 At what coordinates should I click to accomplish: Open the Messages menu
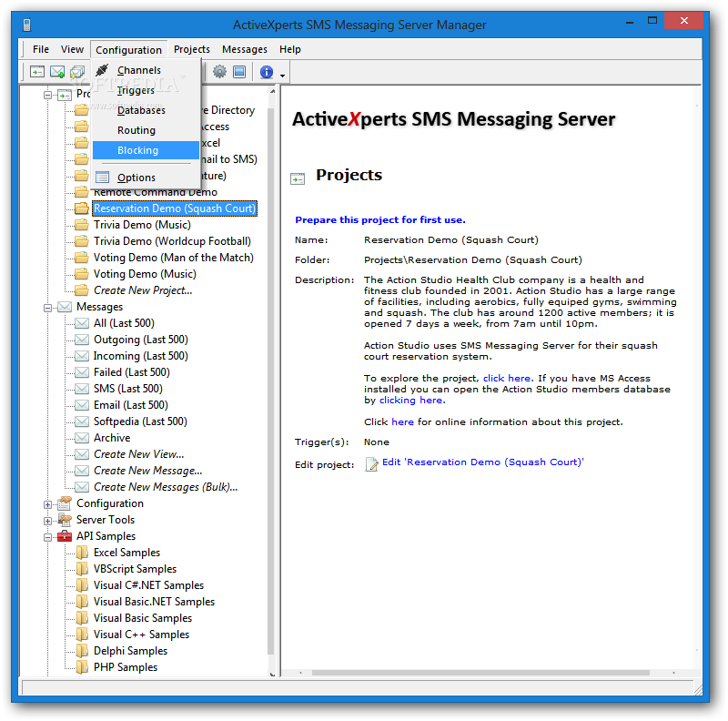coord(245,49)
